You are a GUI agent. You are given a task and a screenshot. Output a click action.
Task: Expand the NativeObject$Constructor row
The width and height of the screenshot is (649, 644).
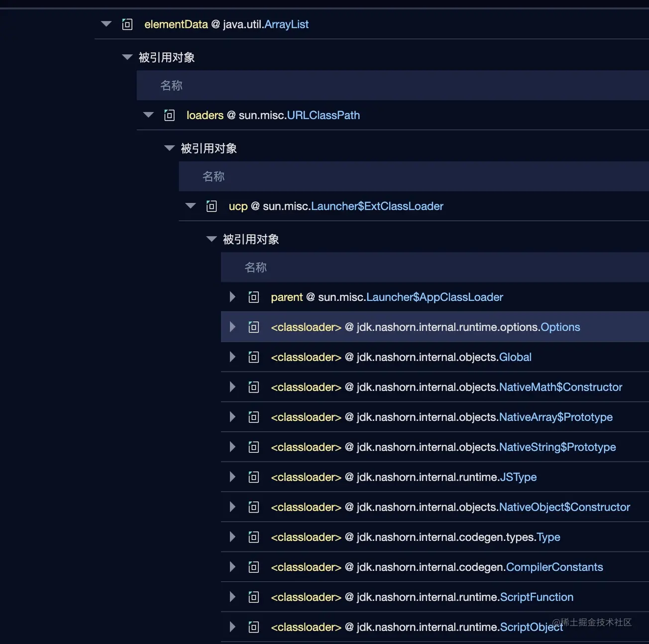pos(232,507)
